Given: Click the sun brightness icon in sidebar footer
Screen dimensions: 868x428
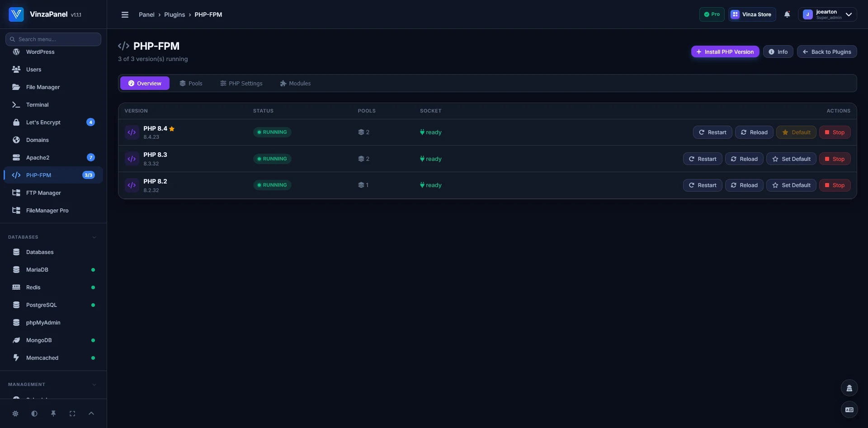Looking at the screenshot, I should [x=15, y=414].
